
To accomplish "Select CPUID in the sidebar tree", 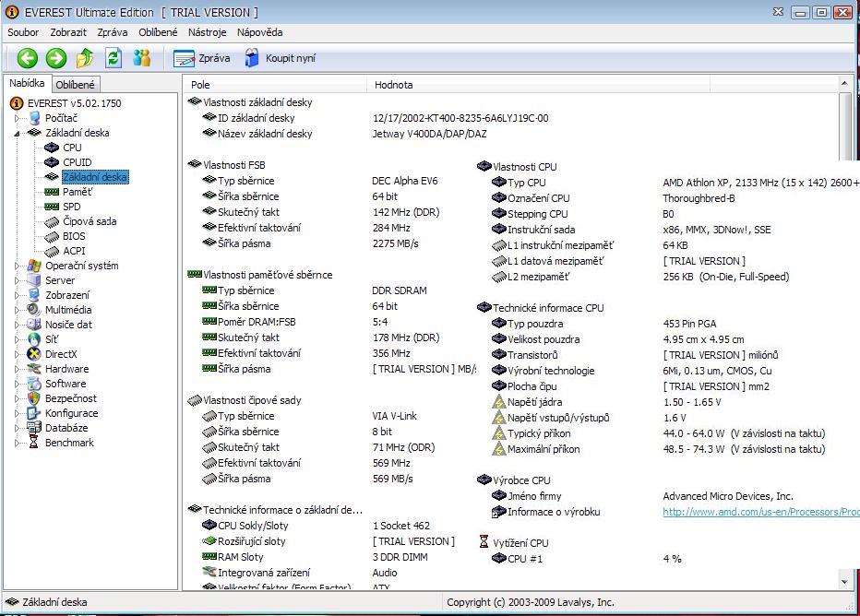I will pos(77,162).
